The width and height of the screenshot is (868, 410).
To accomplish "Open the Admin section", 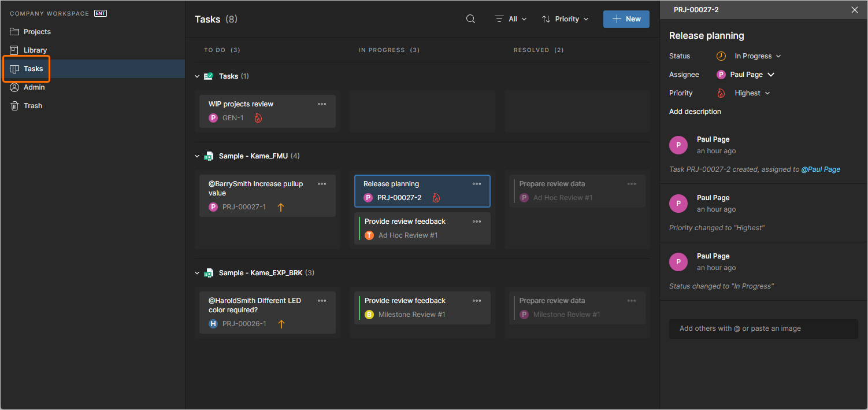I will tap(34, 87).
